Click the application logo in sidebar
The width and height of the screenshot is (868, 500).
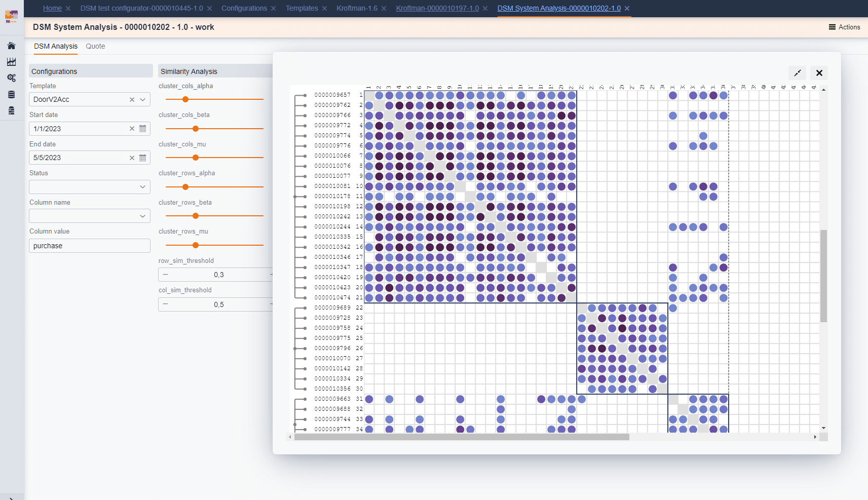coord(11,17)
